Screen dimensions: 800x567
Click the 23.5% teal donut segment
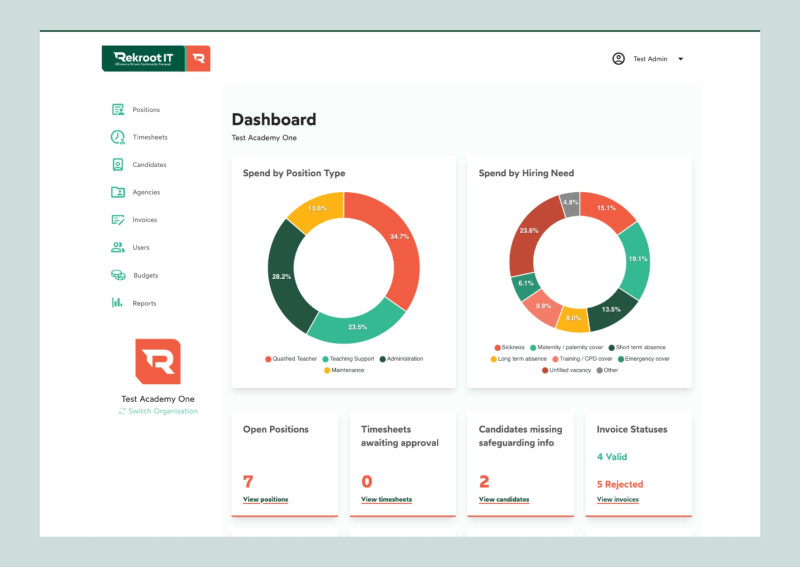click(x=357, y=327)
